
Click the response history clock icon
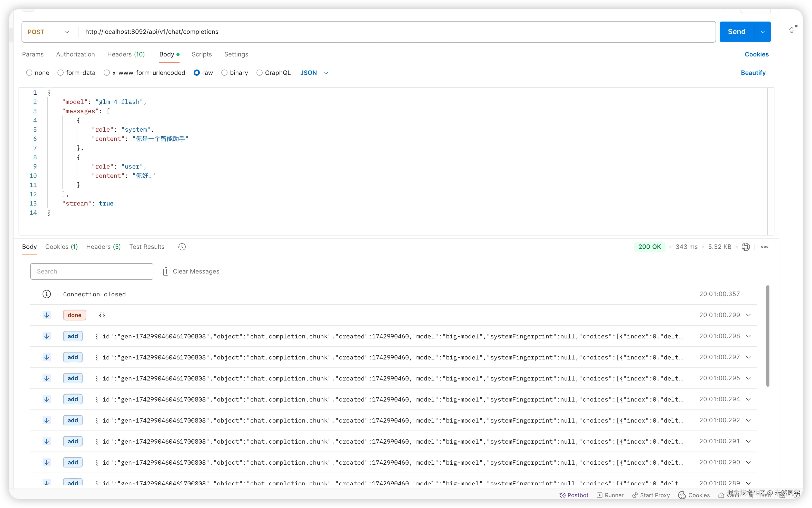(182, 247)
